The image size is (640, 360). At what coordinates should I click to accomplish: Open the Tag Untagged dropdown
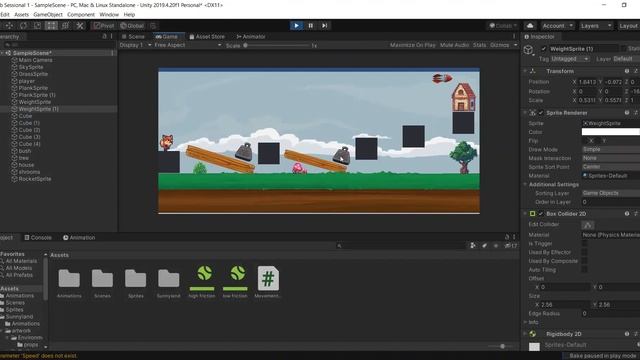coord(570,59)
